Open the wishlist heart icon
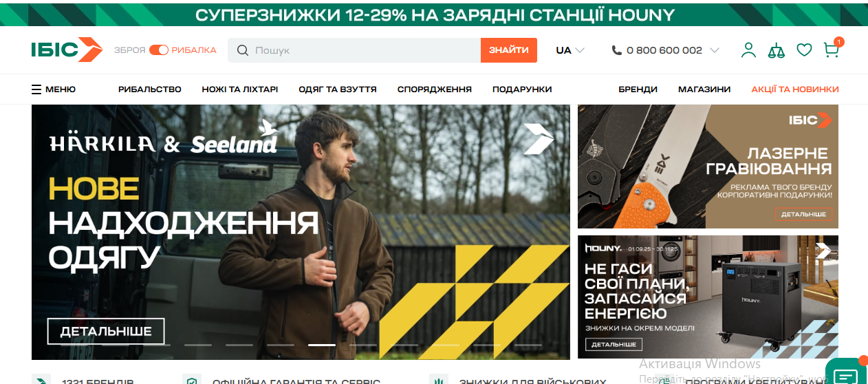 click(x=804, y=50)
